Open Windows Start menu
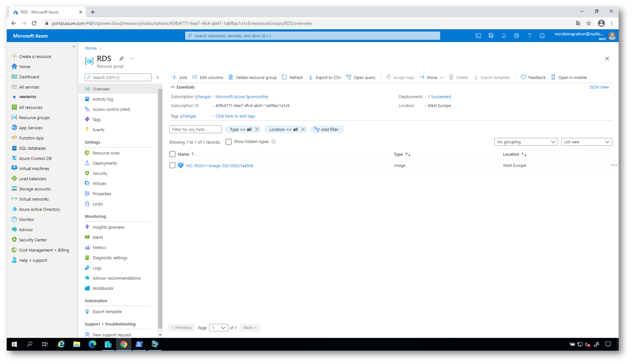Screen dimensions: 632x364 click(14, 344)
